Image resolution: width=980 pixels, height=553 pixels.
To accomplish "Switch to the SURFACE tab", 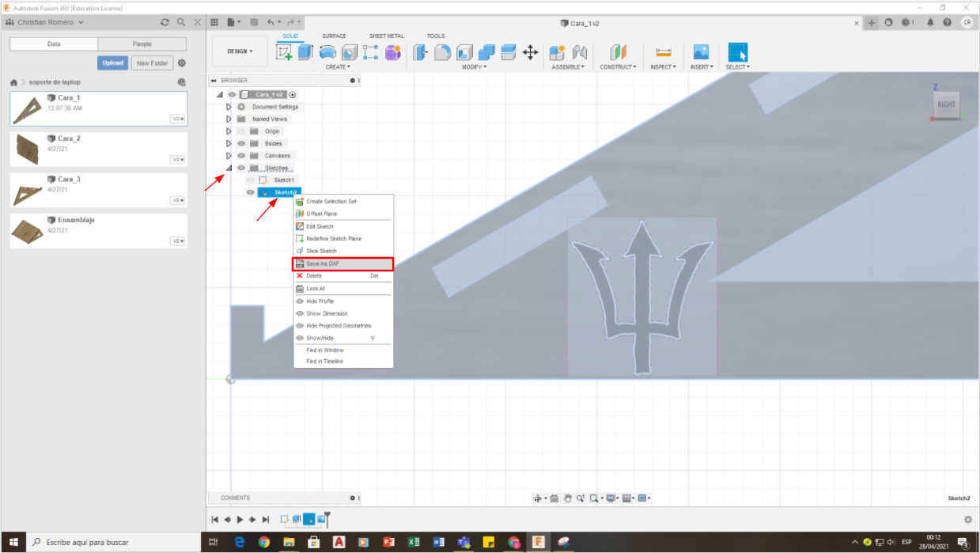I will point(334,36).
